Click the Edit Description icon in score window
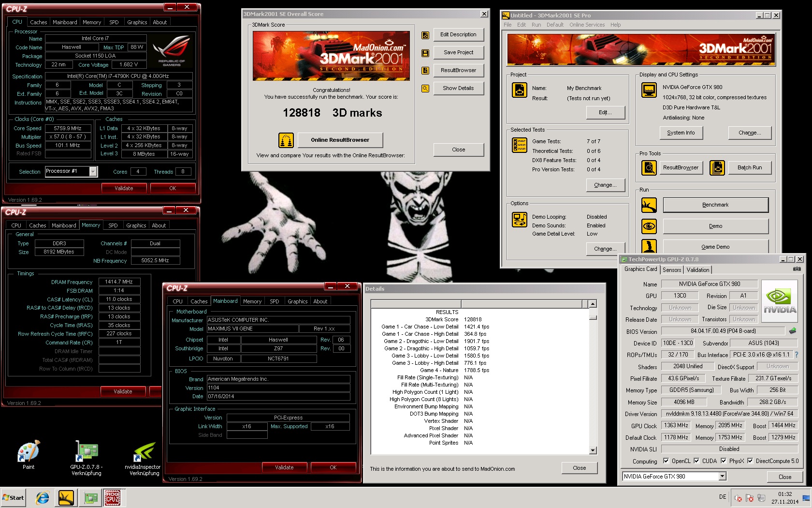Image resolution: width=812 pixels, height=508 pixels. point(425,35)
